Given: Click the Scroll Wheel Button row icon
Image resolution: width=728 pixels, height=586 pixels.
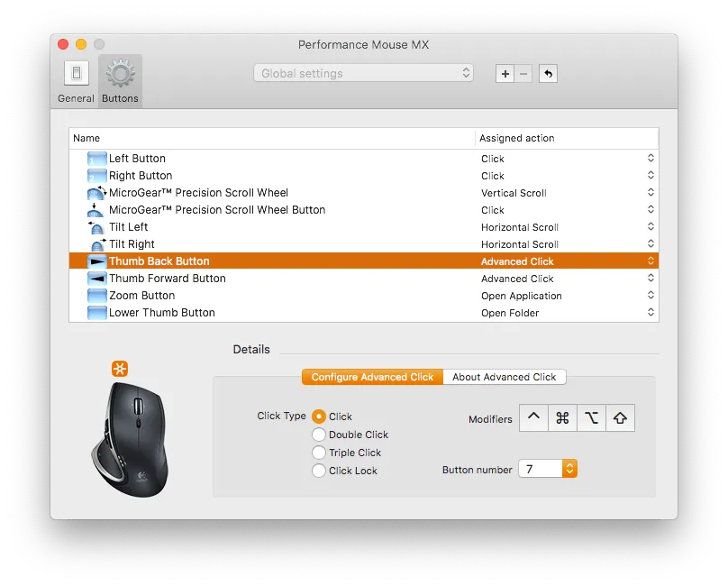Looking at the screenshot, I should coord(96,210).
